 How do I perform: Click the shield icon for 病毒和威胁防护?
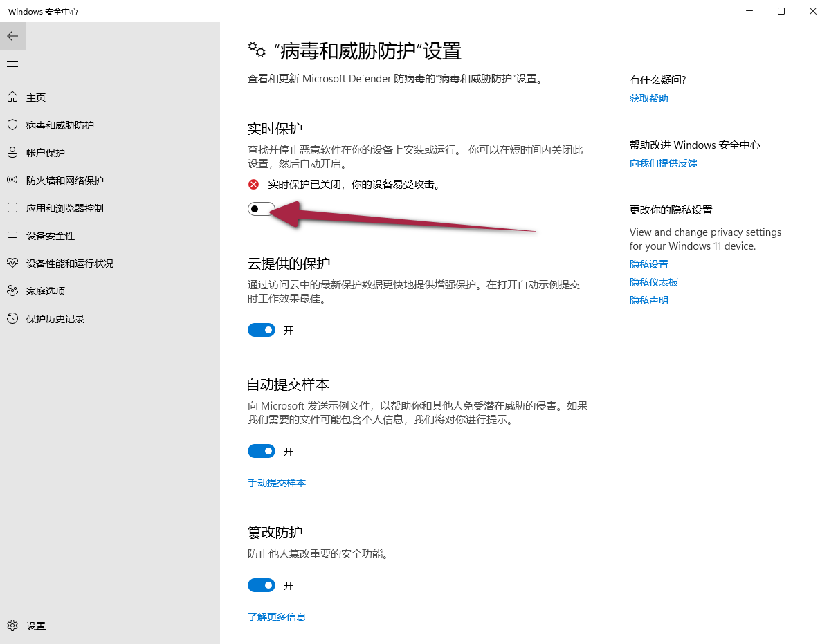pyautogui.click(x=12, y=125)
